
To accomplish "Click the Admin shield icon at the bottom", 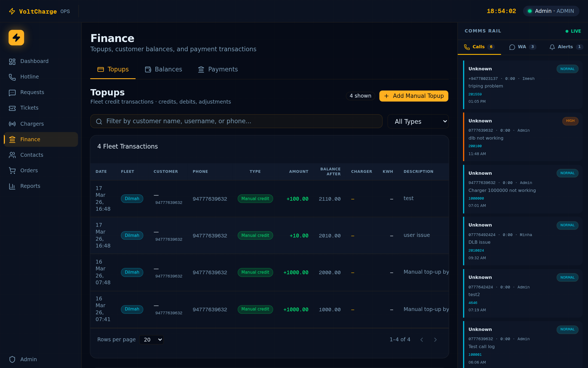I will [12, 360].
